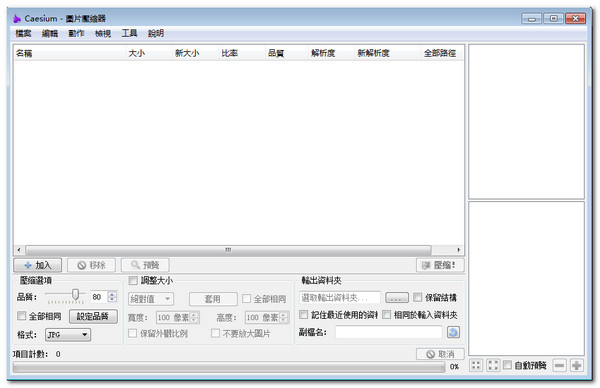This screenshot has height=388, width=600.
Task: Click the 項目計數 item count text
Action: click(x=36, y=354)
